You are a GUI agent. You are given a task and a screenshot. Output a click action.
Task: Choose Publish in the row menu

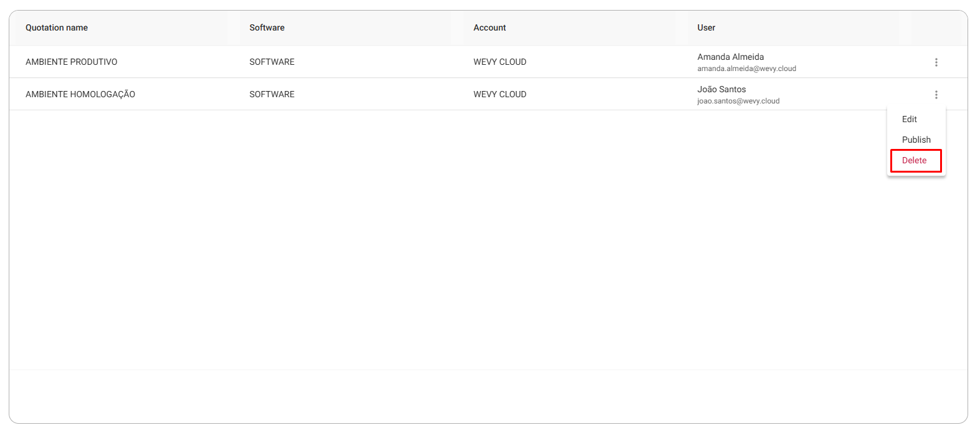pos(916,140)
